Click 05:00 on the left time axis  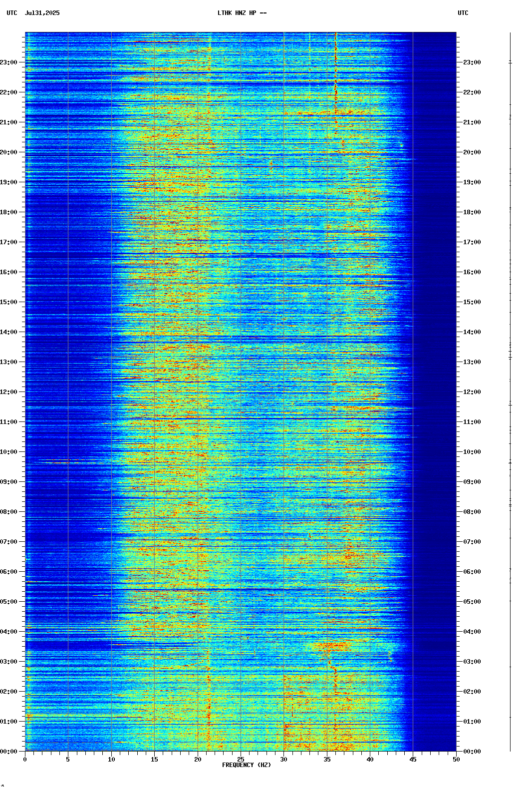[8, 602]
